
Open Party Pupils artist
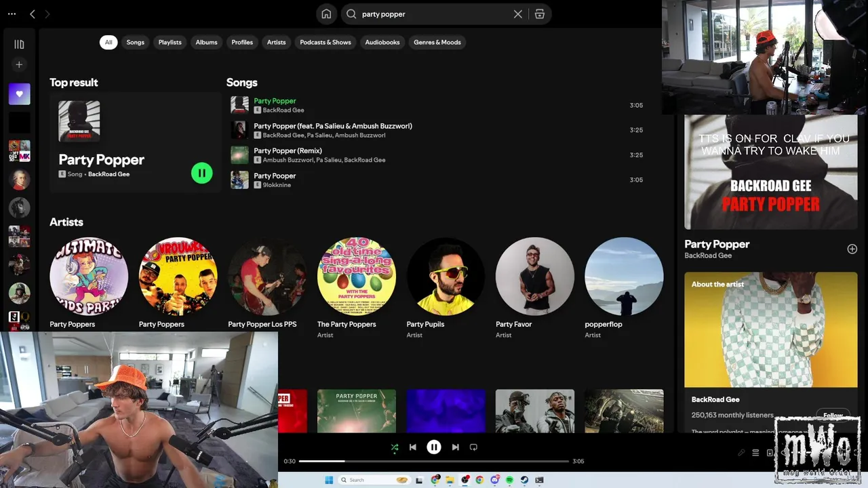(x=446, y=276)
